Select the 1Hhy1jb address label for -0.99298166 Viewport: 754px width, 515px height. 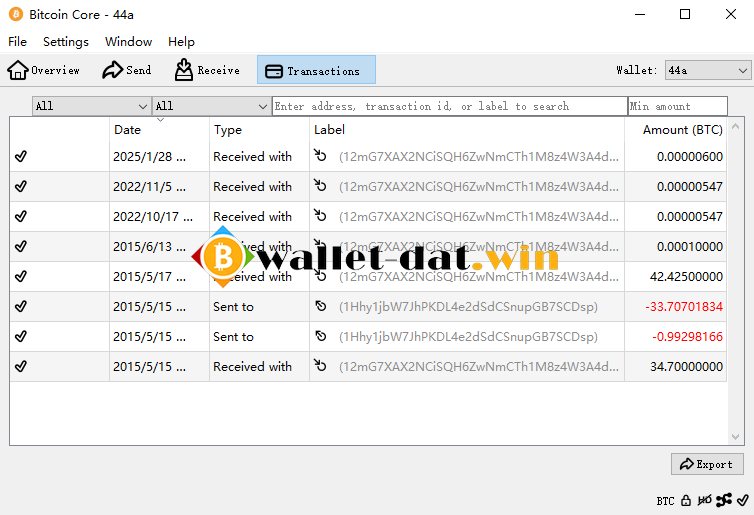tap(468, 337)
